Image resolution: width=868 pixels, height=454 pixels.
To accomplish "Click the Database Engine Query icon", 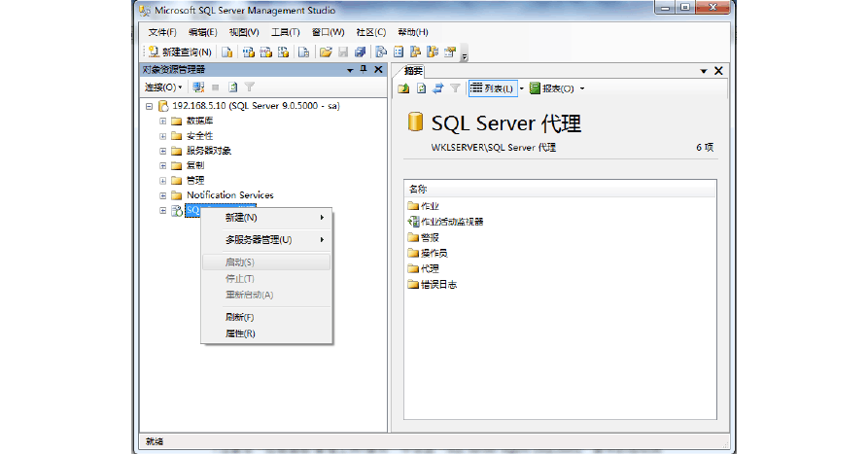I will point(227,52).
